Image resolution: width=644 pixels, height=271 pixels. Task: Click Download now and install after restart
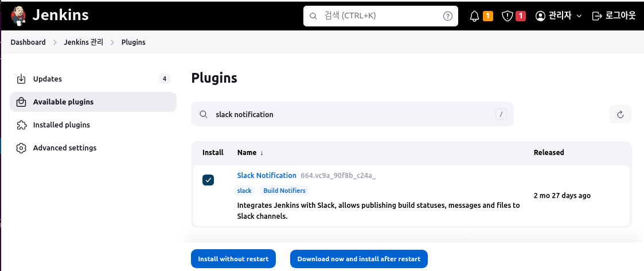click(x=359, y=259)
